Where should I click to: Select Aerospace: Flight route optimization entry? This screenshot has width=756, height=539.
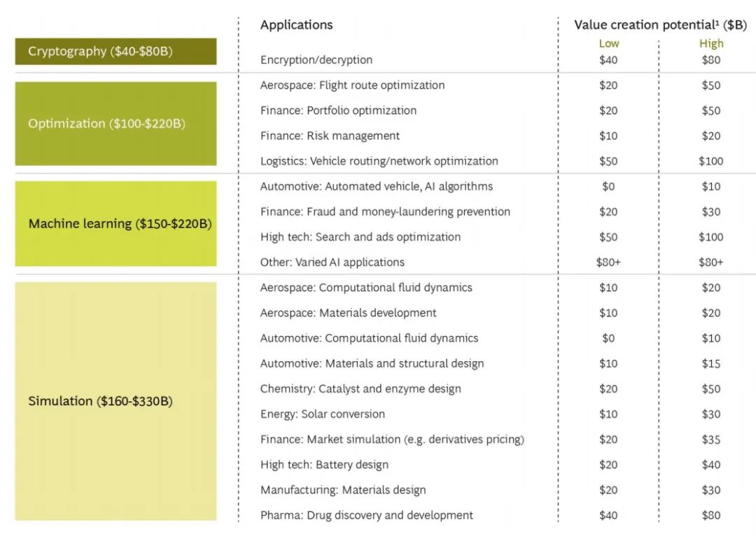coord(352,85)
